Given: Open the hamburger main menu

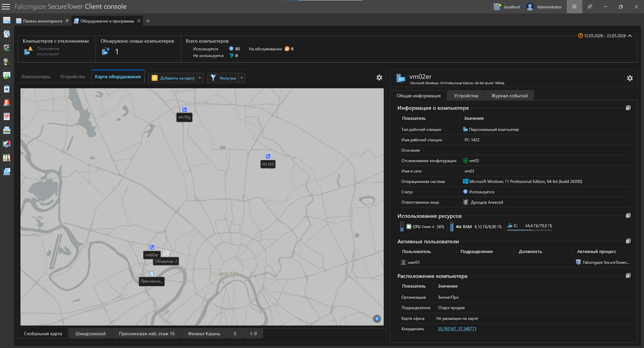Looking at the screenshot, I should coord(6,7).
